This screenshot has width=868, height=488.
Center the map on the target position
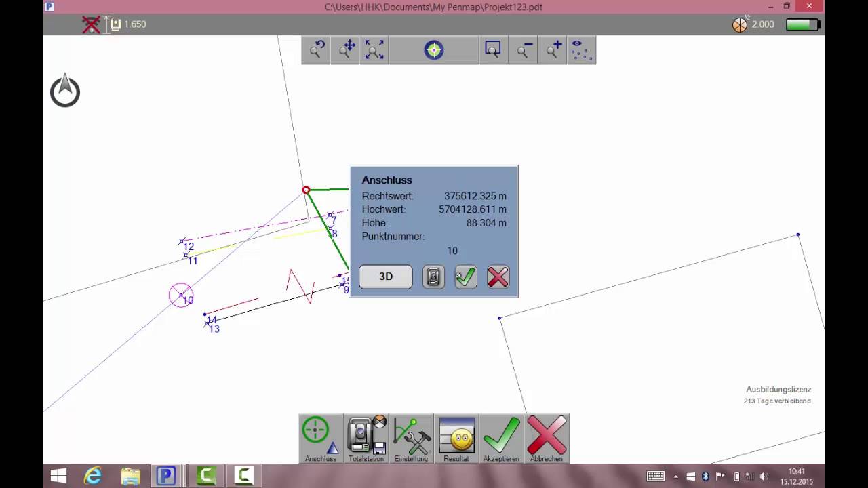click(x=434, y=50)
